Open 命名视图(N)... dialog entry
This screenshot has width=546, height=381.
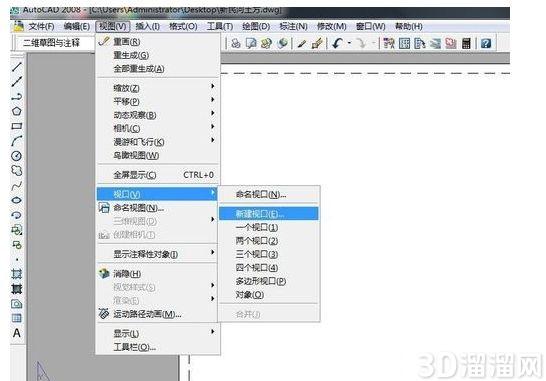click(x=158, y=208)
